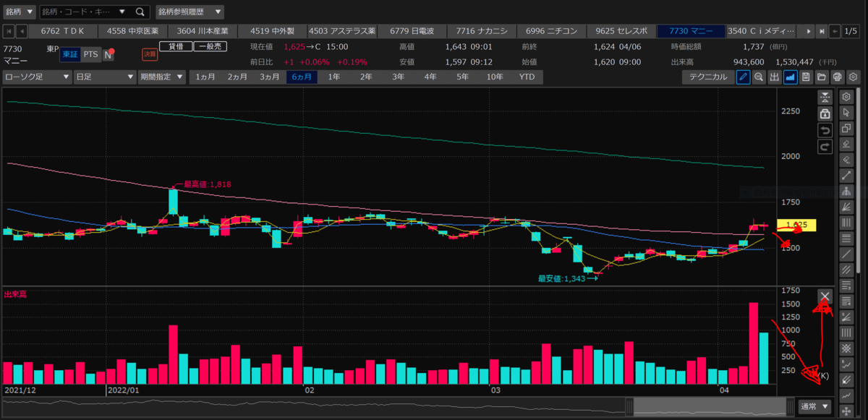Click the right handle of chart range slider
The image size is (868, 420).
[789, 406]
